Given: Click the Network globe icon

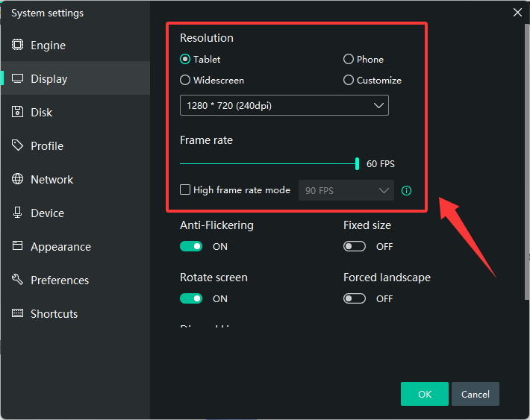Looking at the screenshot, I should (x=17, y=179).
